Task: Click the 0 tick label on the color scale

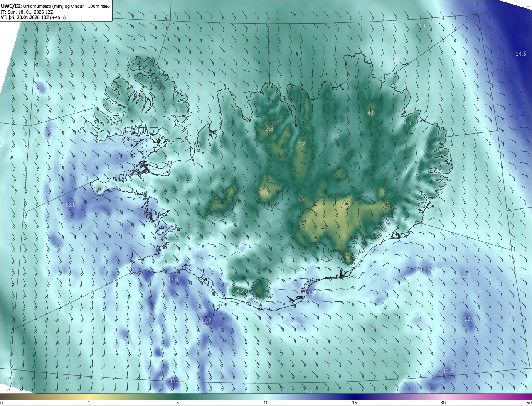Action: [2, 403]
